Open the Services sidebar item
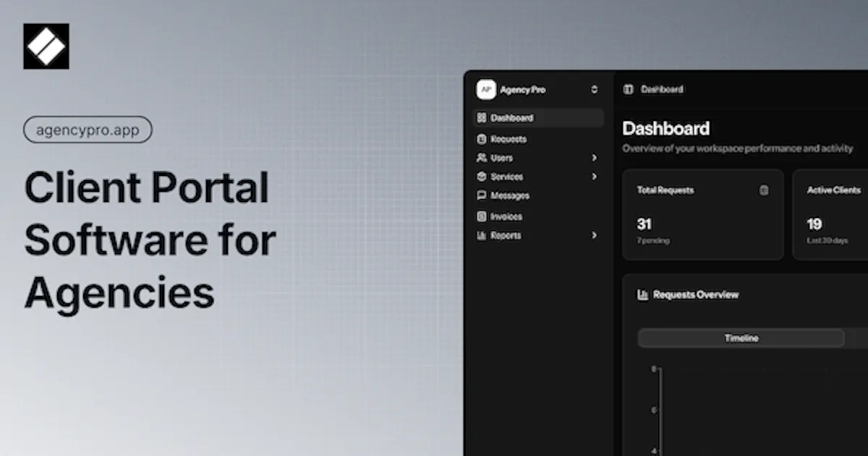The height and width of the screenshot is (456, 868). click(539, 177)
